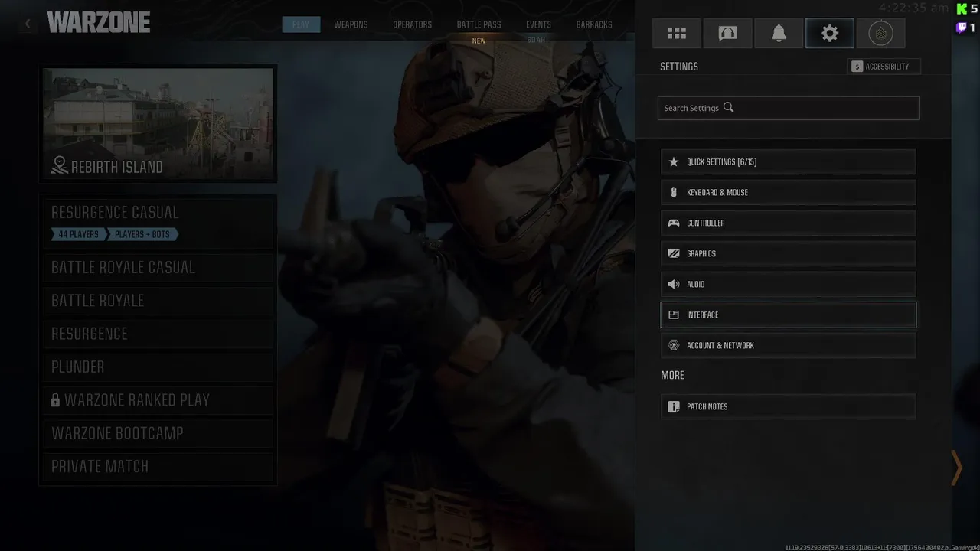Image resolution: width=980 pixels, height=551 pixels.
Task: Select the Rebirth Island map thumbnail
Action: (x=158, y=123)
